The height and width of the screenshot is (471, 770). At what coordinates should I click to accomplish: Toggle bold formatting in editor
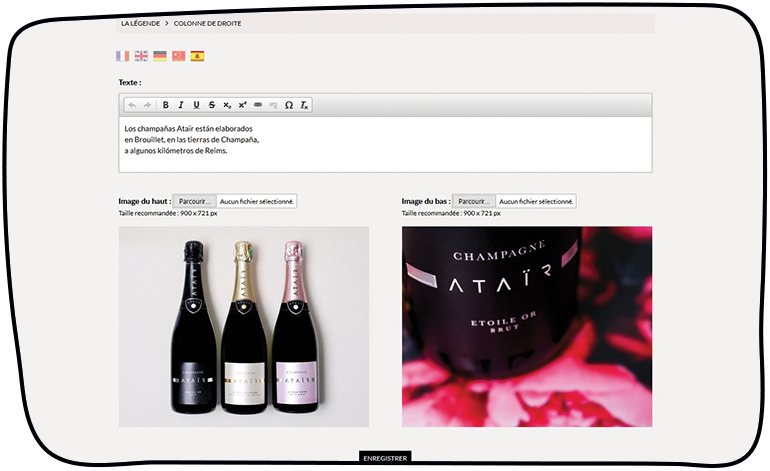coord(166,105)
